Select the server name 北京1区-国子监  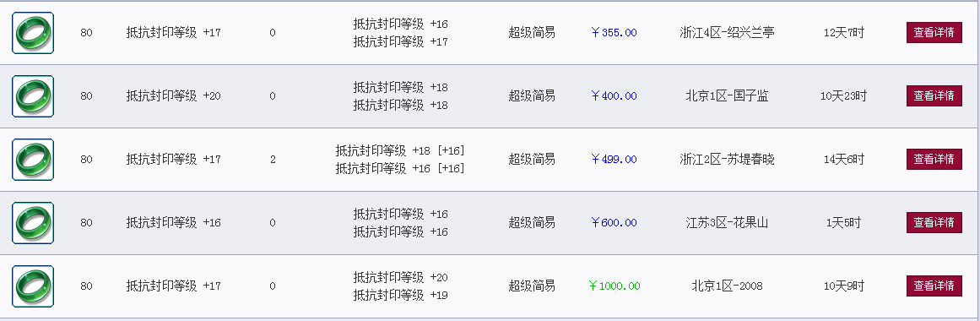(x=727, y=95)
